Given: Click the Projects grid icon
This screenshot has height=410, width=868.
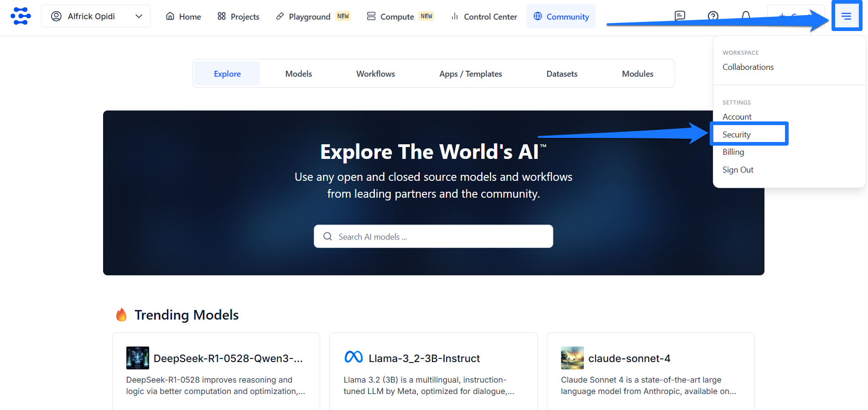Looking at the screenshot, I should [222, 16].
